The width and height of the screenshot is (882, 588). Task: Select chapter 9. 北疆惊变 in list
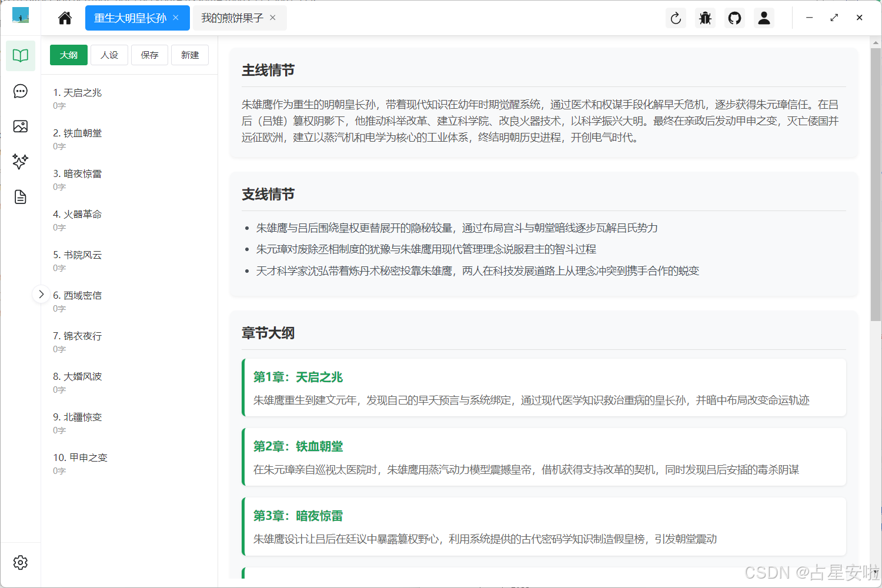pyautogui.click(x=129, y=423)
